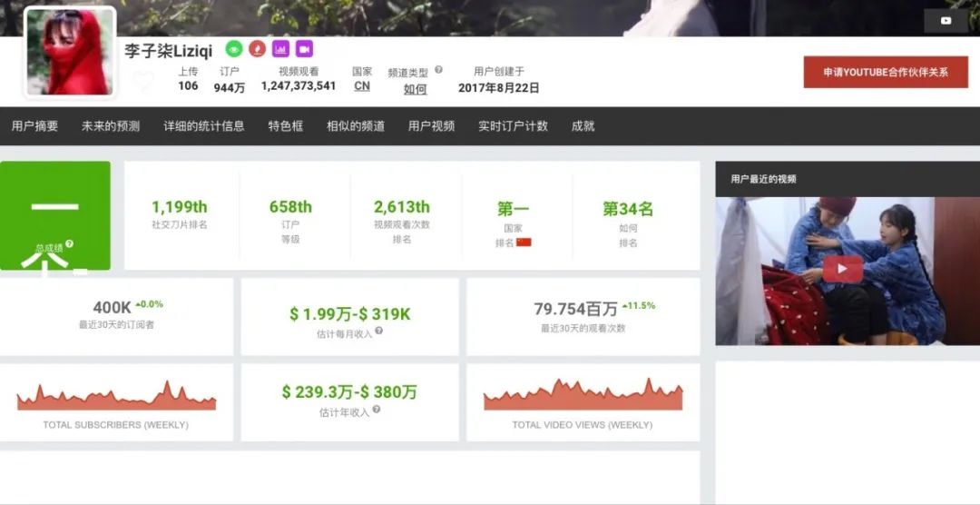Click the YouTube icon on banner
Viewport: 980px width, 505px height.
click(x=946, y=21)
